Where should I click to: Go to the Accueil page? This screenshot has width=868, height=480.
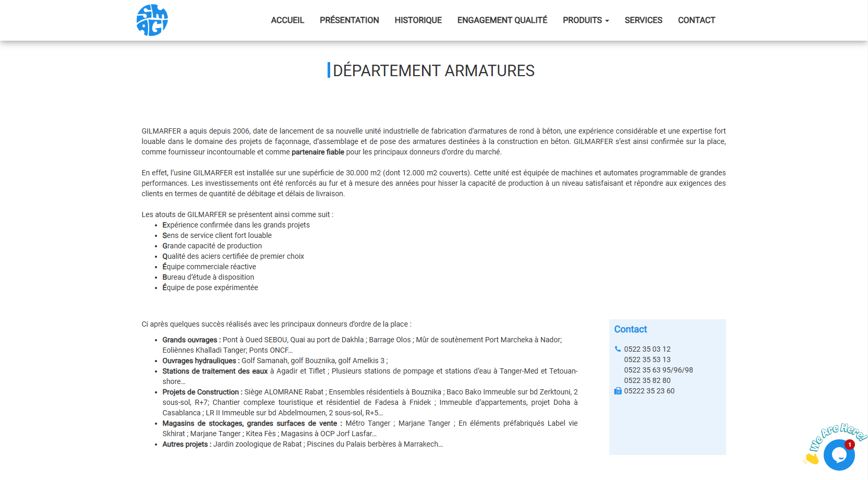pos(287,20)
